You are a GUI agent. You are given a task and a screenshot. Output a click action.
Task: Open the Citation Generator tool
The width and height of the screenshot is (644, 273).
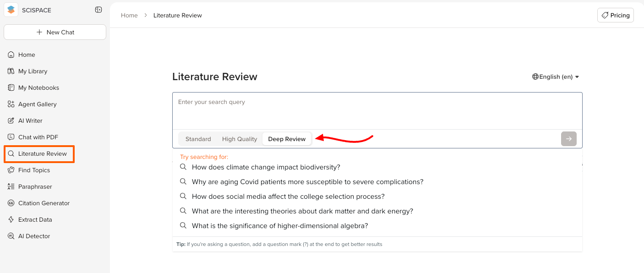(44, 203)
